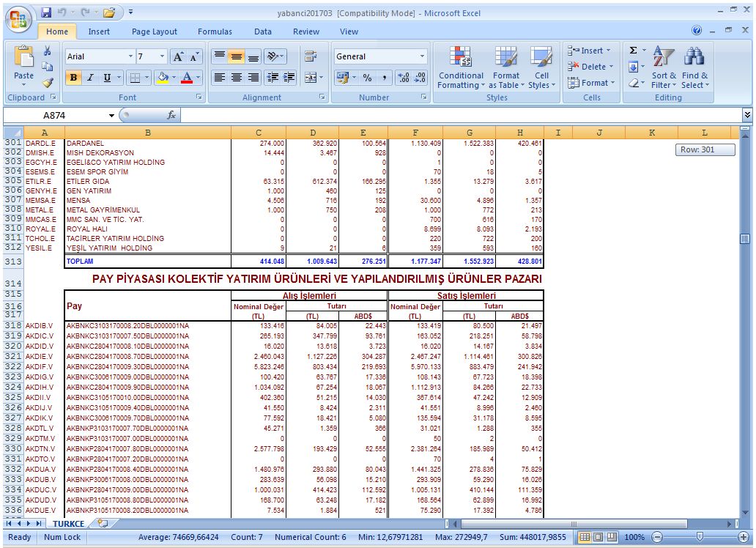Click the AutoSum sigma icon
Screen dimensions: 756x548
(634, 50)
